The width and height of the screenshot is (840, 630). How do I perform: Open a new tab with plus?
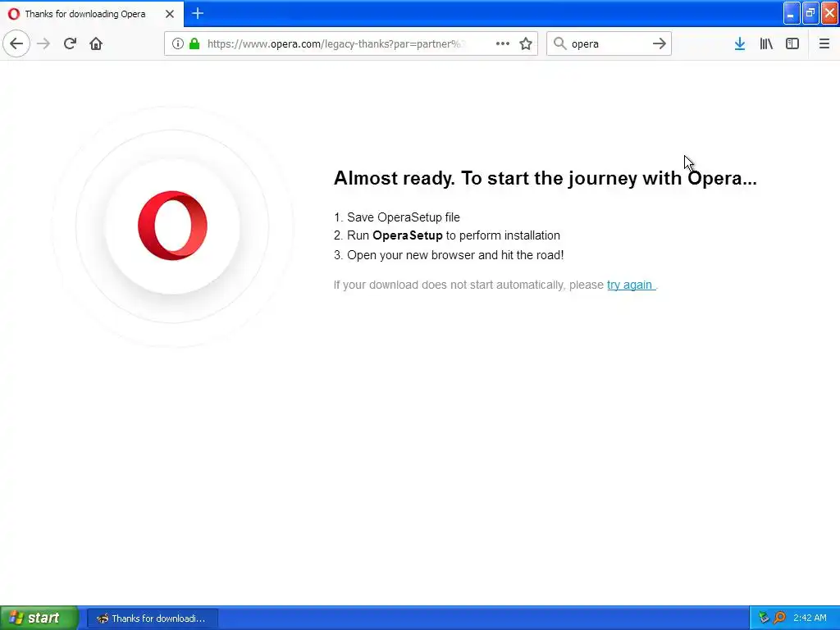tap(198, 13)
